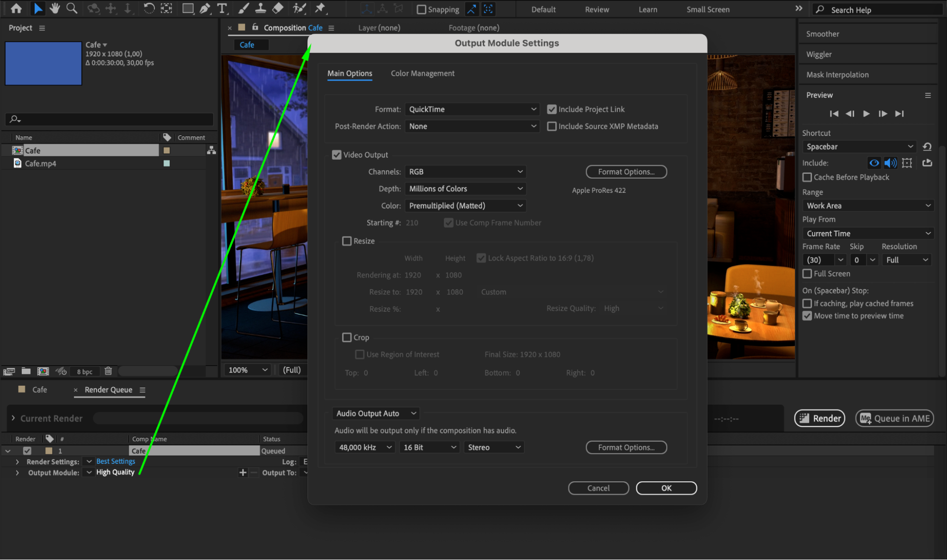Viewport: 947px width, 560px height.
Task: Enable the Crop checkbox
Action: [x=347, y=337]
